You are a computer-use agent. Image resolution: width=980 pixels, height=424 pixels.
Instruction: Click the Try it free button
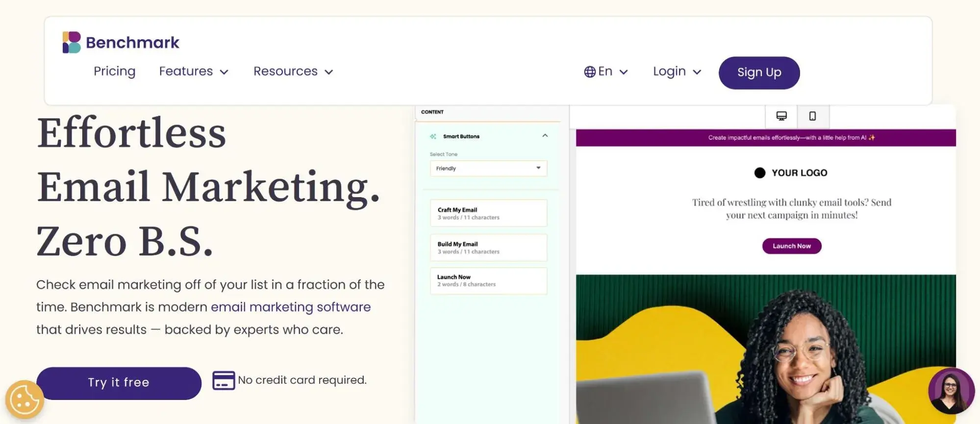(x=119, y=383)
